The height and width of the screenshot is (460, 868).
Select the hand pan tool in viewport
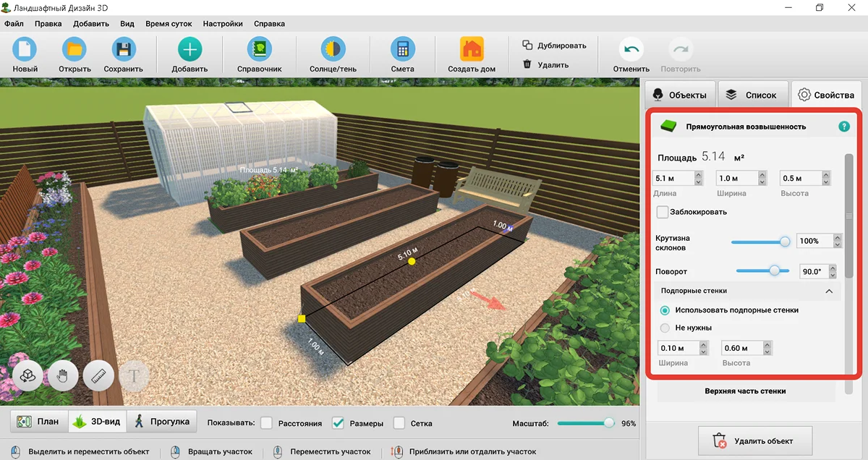pyautogui.click(x=63, y=376)
